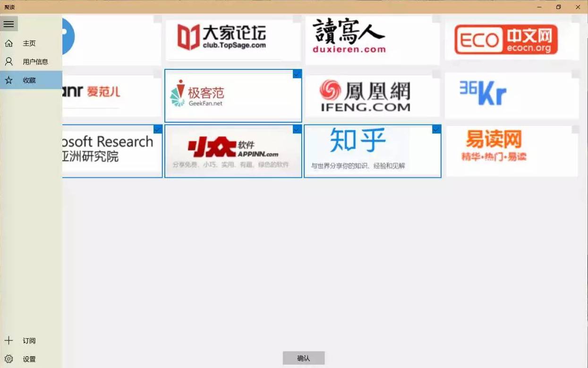Open the 订阅 navigation item
This screenshot has width=588, height=368.
coord(31,341)
